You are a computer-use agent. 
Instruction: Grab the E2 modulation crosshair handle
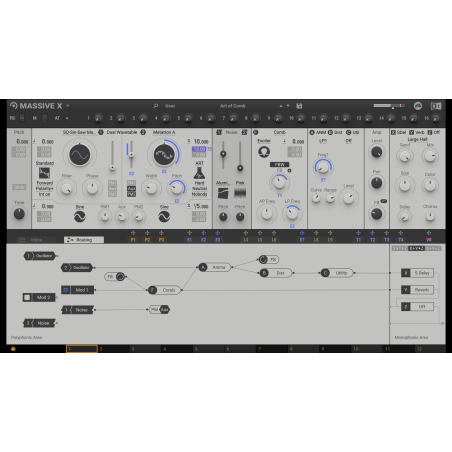pyautogui.click(x=203, y=233)
